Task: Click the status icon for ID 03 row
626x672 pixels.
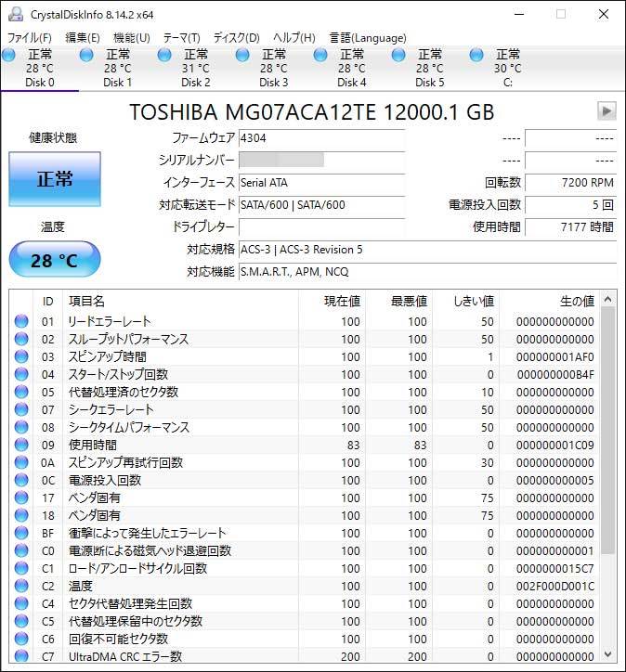Action: click(x=21, y=356)
